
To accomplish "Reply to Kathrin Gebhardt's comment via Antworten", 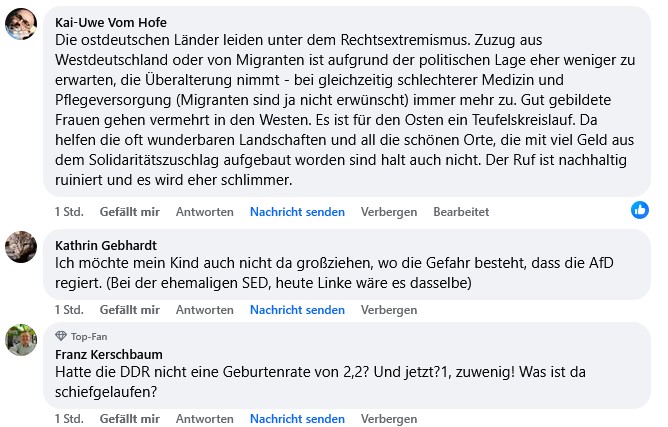I will point(205,310).
